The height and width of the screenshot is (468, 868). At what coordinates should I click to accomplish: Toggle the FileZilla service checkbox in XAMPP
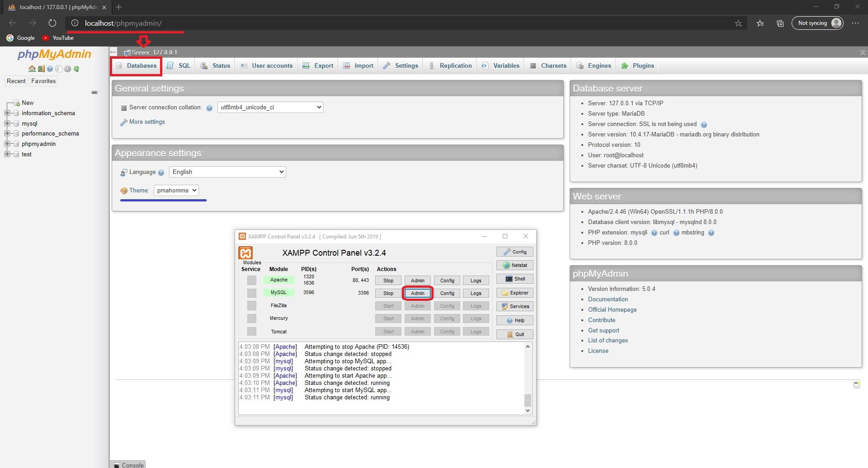point(251,306)
